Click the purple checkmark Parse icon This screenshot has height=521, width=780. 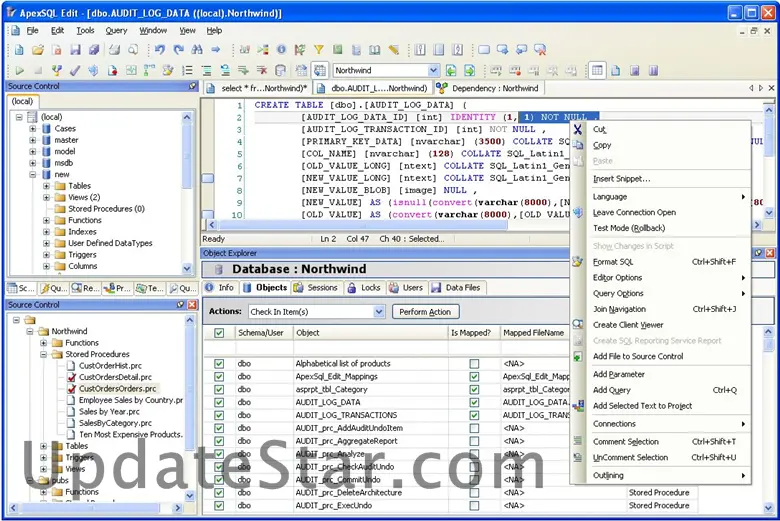tap(75, 71)
